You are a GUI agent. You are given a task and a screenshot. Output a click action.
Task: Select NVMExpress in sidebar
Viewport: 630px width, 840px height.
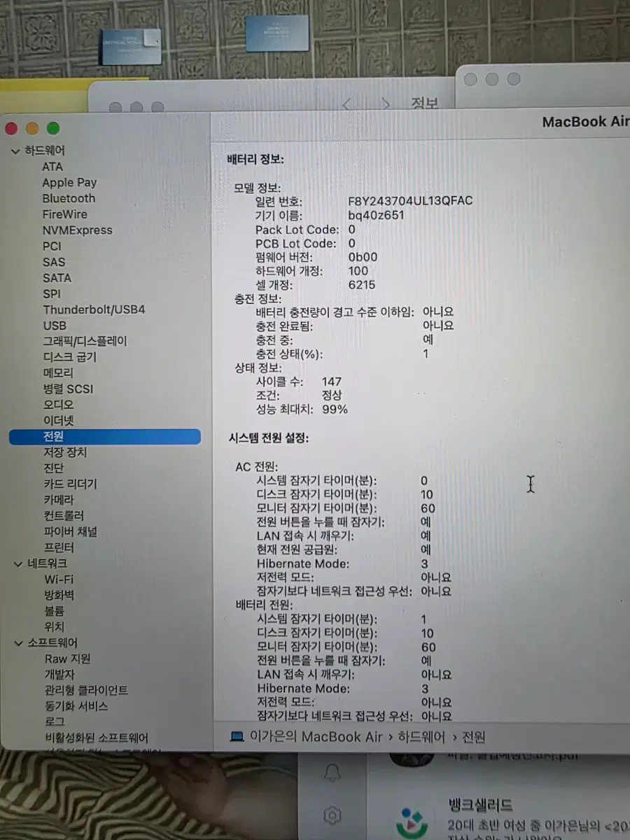pyautogui.click(x=77, y=230)
